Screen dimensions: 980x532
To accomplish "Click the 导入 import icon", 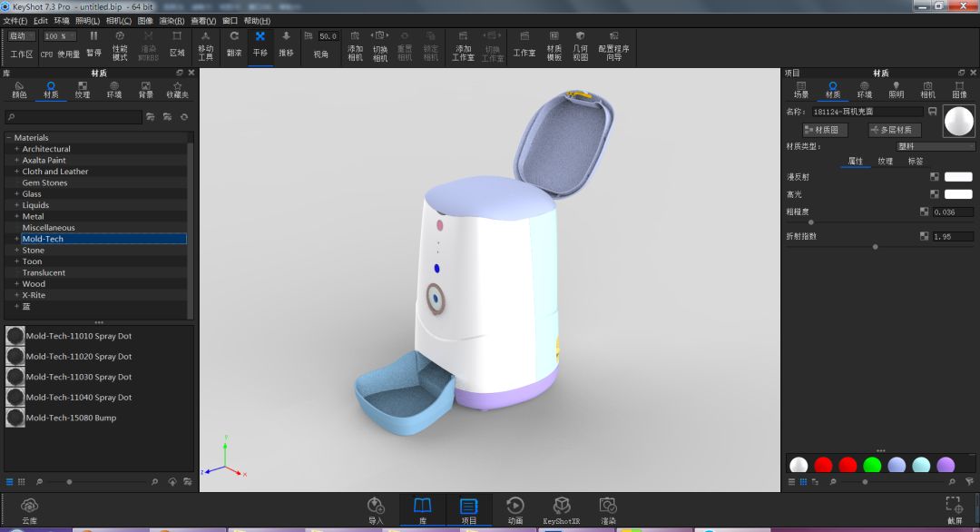I will pos(376,510).
